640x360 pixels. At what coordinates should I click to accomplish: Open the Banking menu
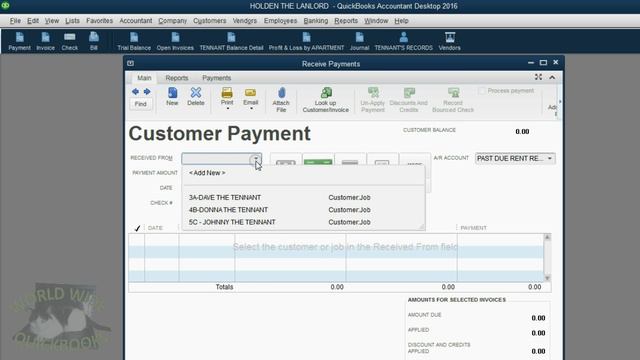316,21
